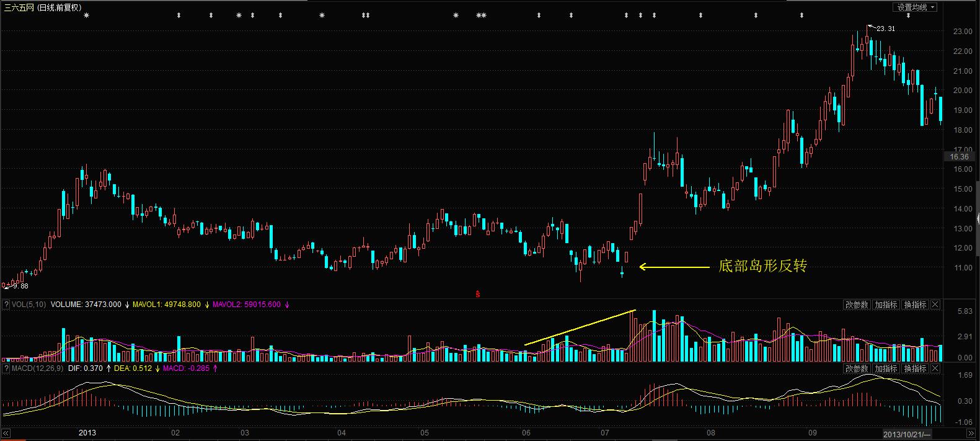The width and height of the screenshot is (980, 441).
Task: Open the 设置均线 dropdown
Action: [916, 7]
